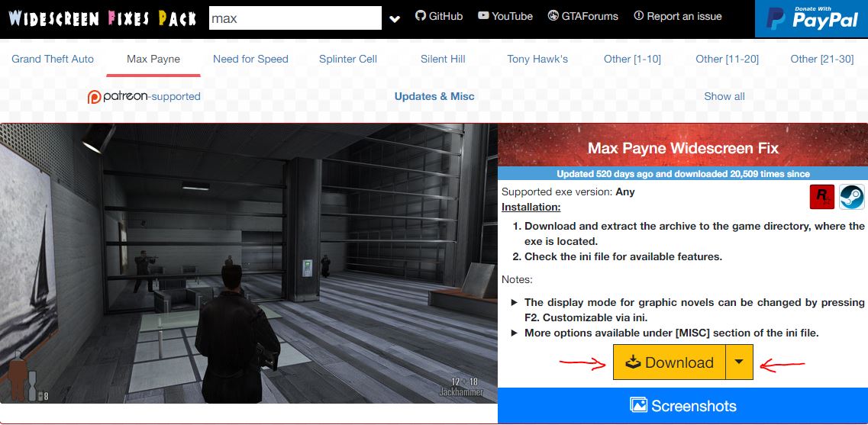The width and height of the screenshot is (868, 425).
Task: Click the yellow Download button
Action: pos(669,362)
